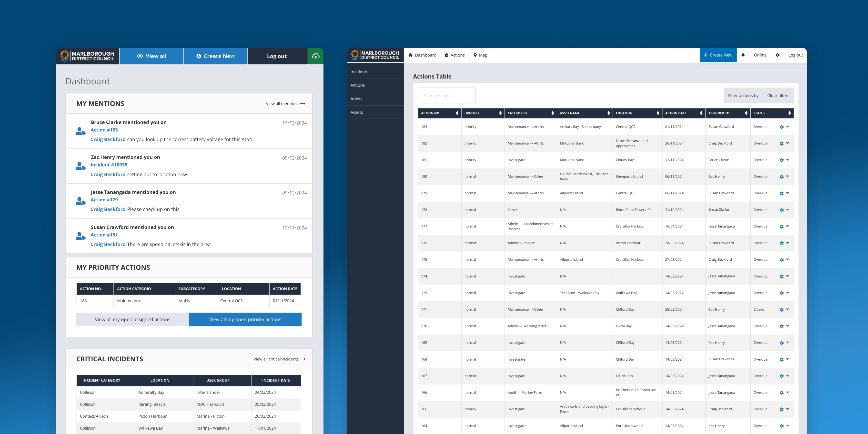
Task: Click Create New in Dashboard window header
Action: coord(216,56)
